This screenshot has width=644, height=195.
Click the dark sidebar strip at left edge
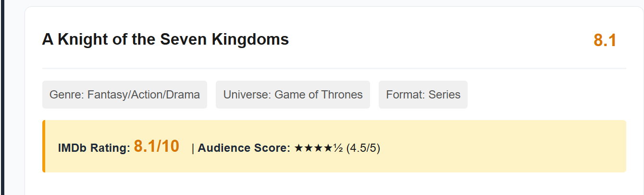(1, 96)
